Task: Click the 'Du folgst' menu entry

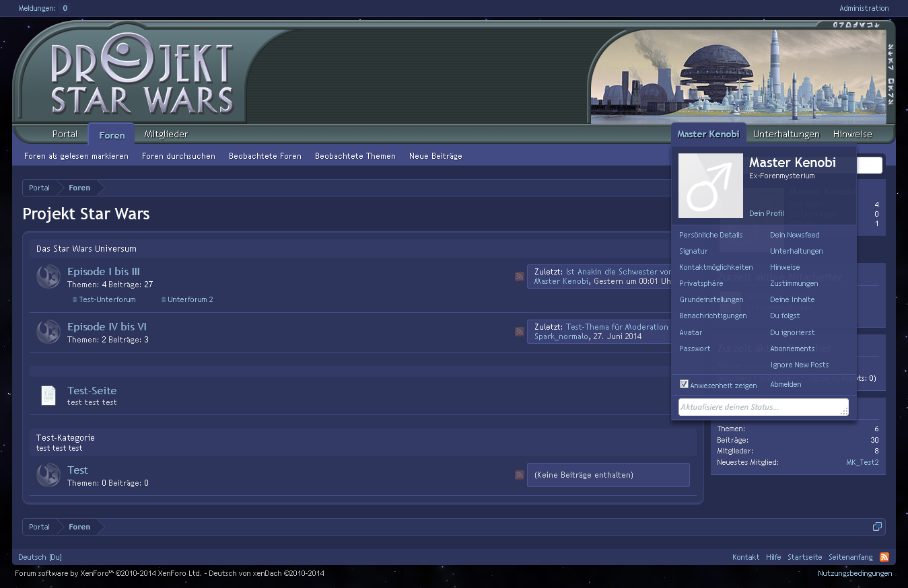Action: click(785, 316)
